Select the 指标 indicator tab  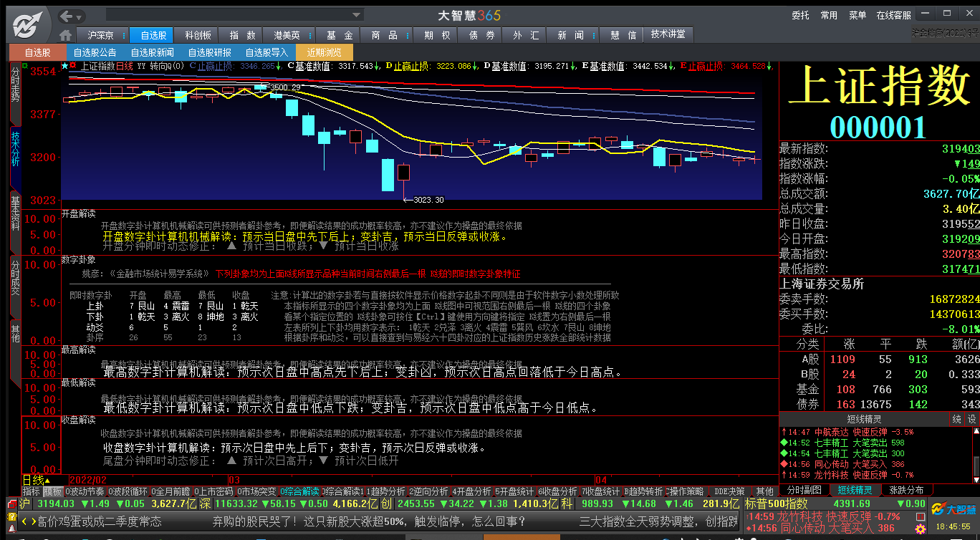[31, 491]
